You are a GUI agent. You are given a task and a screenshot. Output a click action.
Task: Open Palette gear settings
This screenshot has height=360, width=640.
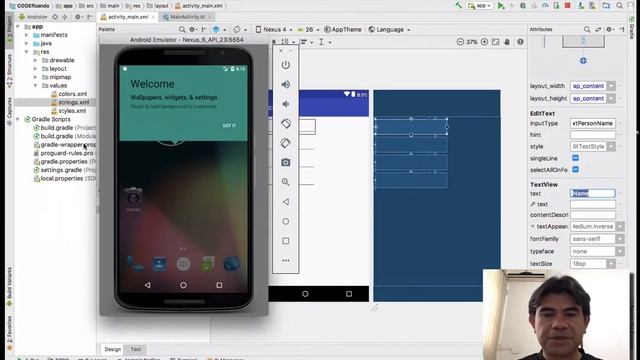(192, 29)
